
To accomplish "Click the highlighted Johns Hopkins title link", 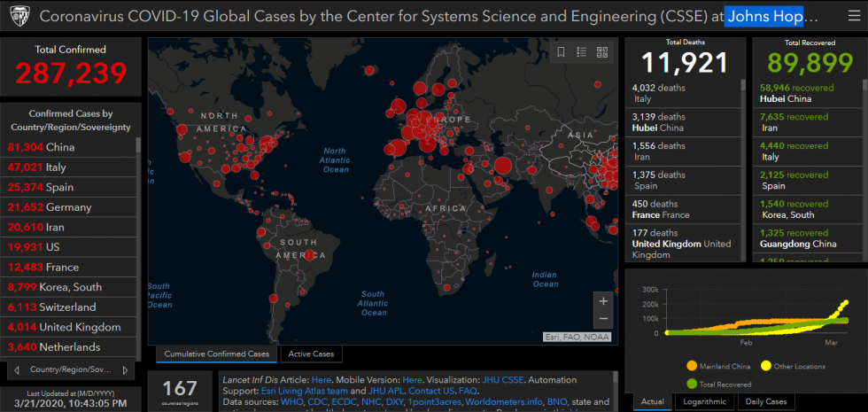I will pyautogui.click(x=765, y=16).
